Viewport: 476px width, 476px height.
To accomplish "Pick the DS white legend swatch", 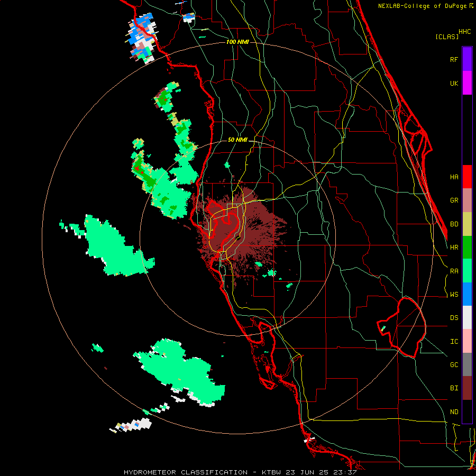I will pos(467,317).
